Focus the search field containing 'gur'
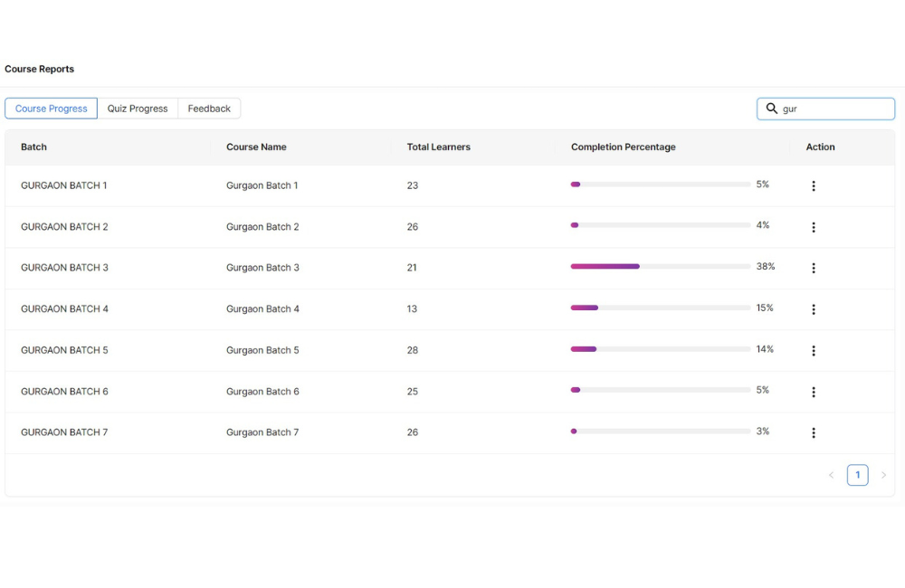Image resolution: width=905 pixels, height=588 pixels. (x=825, y=109)
